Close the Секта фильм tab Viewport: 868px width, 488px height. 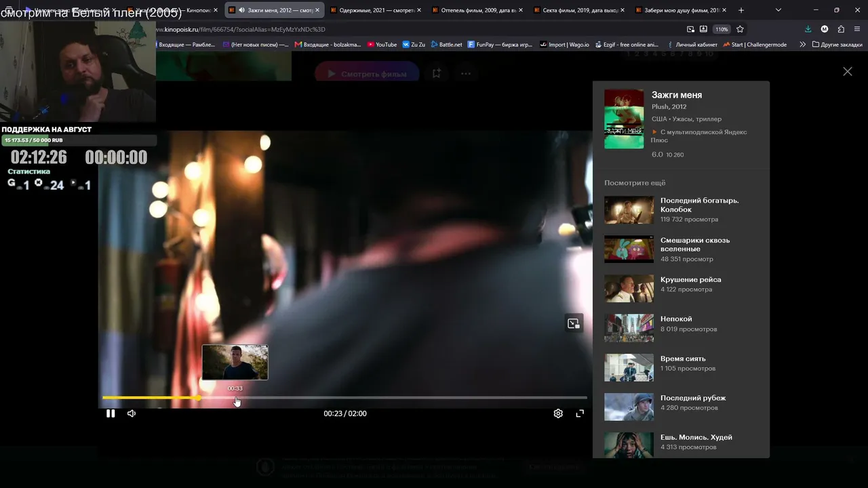(x=622, y=10)
